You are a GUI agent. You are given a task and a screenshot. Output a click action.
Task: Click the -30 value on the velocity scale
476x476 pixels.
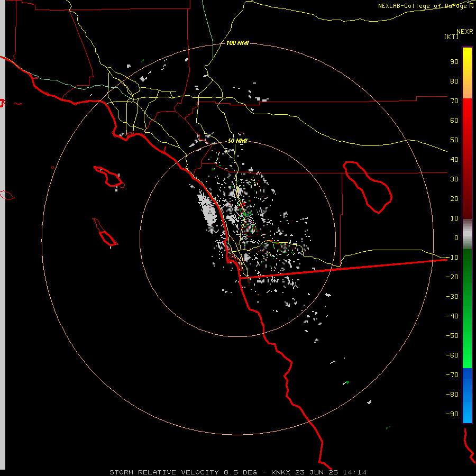(x=452, y=297)
